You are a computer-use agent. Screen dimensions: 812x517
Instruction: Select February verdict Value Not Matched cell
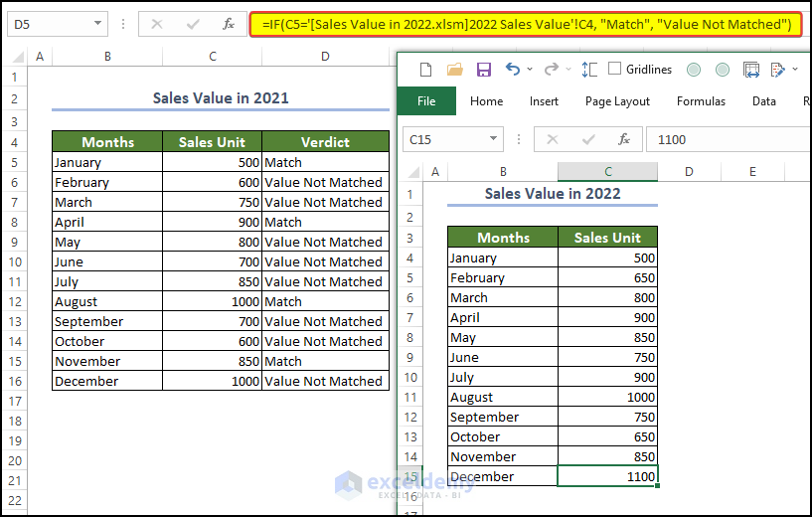pos(325,182)
